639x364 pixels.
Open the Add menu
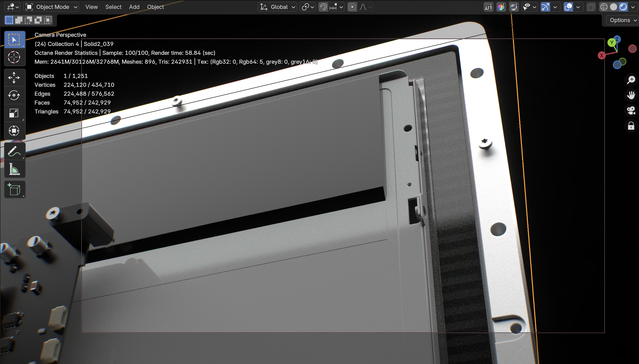point(134,7)
